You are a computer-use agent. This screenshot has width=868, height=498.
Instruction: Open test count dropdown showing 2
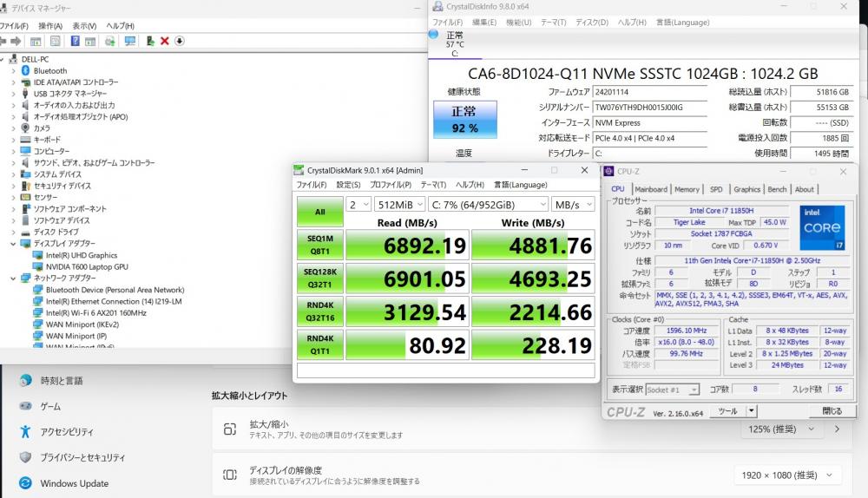(x=358, y=205)
